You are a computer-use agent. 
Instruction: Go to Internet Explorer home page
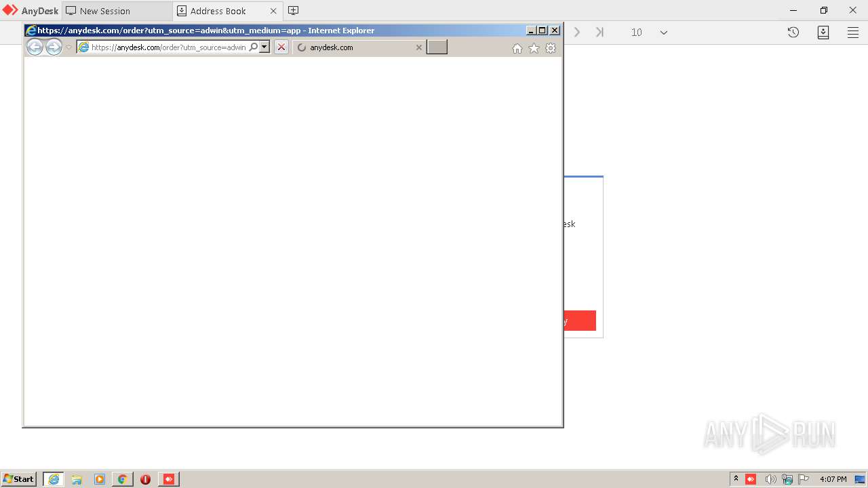(x=517, y=48)
